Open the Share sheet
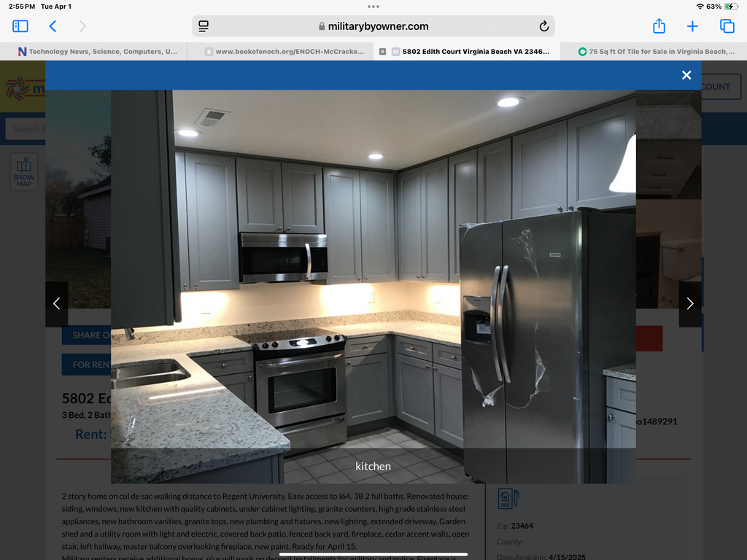 click(659, 26)
